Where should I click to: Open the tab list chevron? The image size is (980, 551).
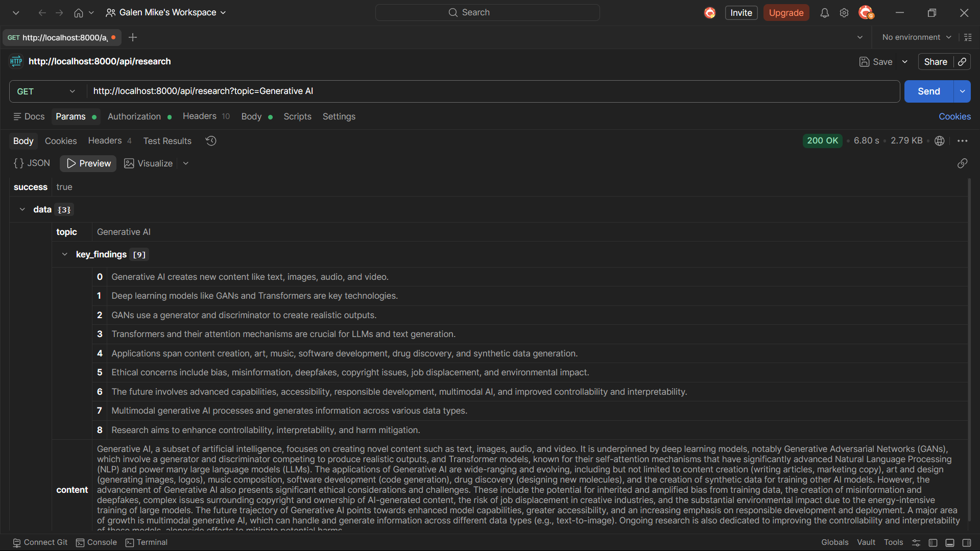coord(860,37)
